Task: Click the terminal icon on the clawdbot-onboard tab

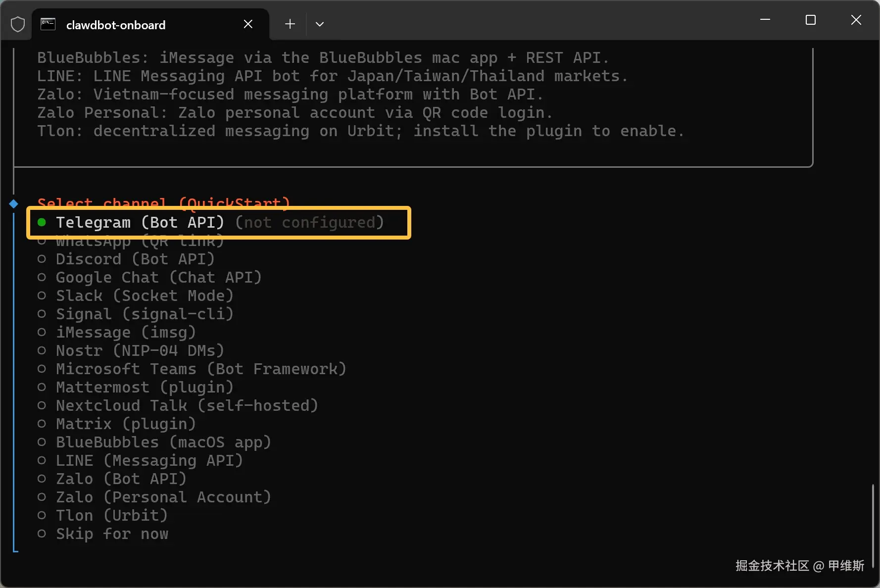Action: coord(48,24)
